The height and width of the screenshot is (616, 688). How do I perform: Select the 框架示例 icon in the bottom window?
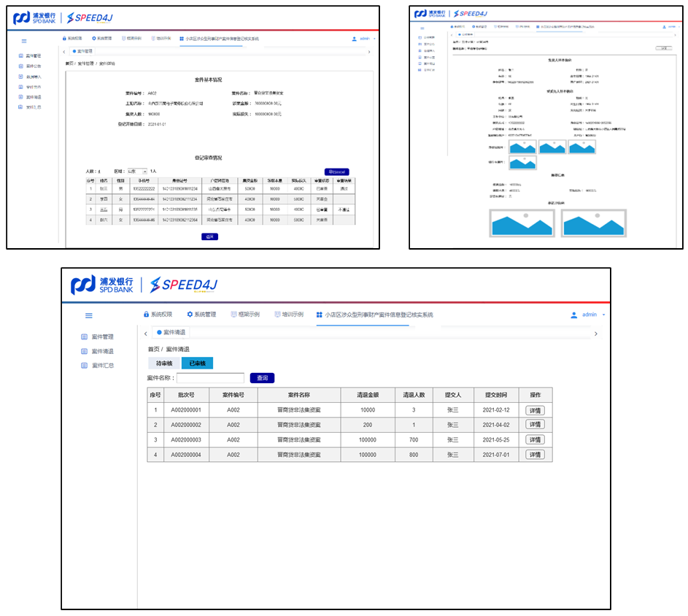click(x=233, y=315)
